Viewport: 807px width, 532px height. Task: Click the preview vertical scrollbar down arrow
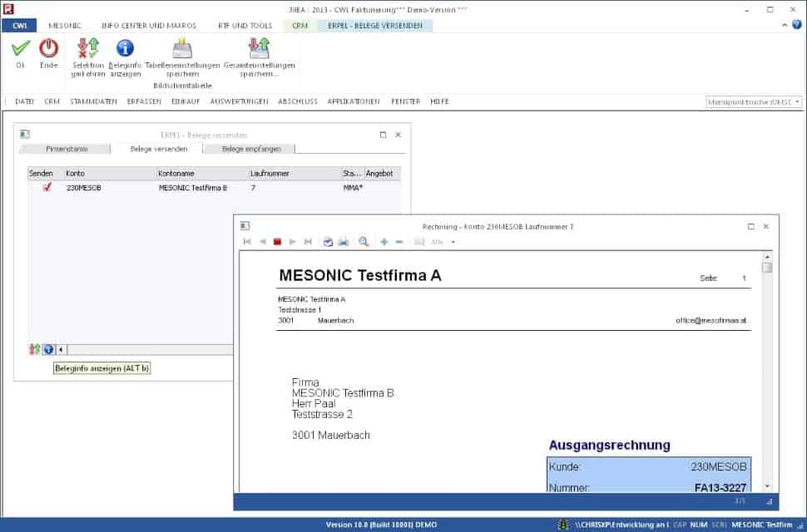coord(767,485)
